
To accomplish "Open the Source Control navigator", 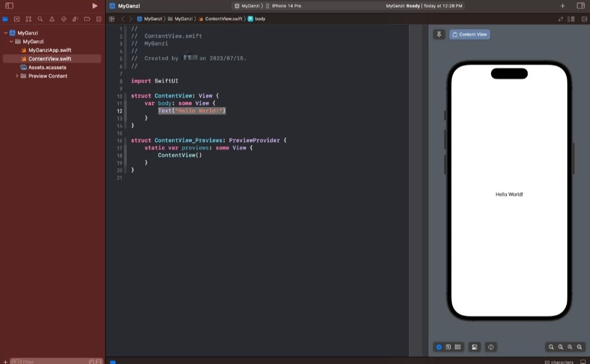I will point(16,19).
